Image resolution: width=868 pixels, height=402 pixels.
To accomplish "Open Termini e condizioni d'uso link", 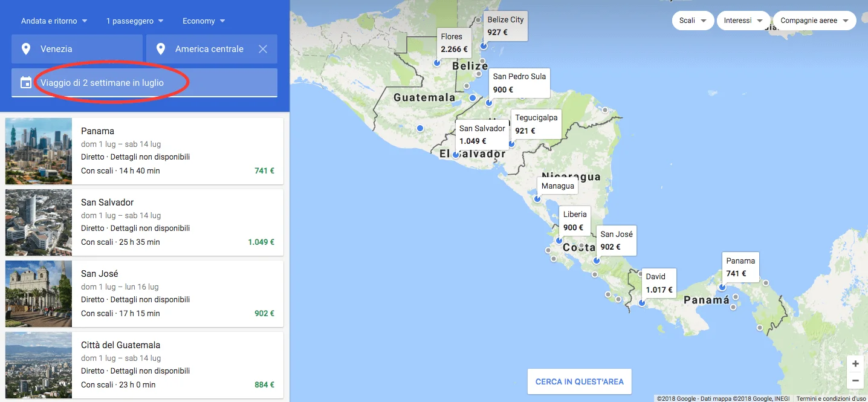I will 831,398.
